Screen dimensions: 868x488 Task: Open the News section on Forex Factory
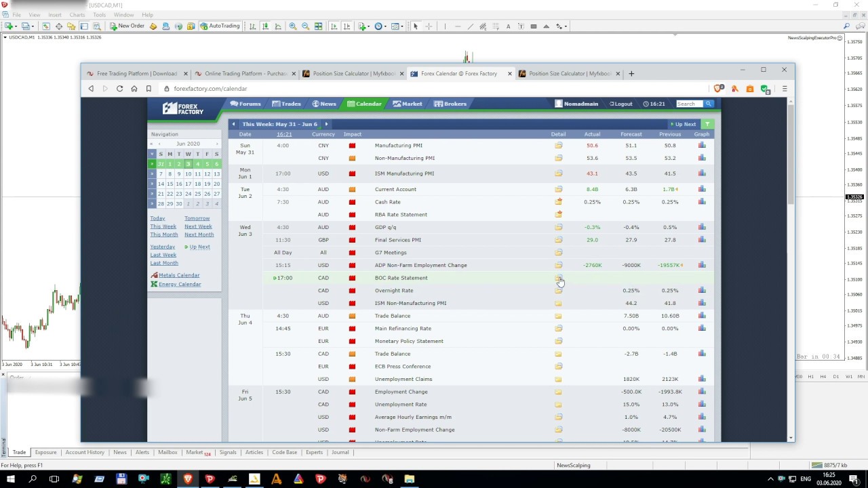[324, 104]
